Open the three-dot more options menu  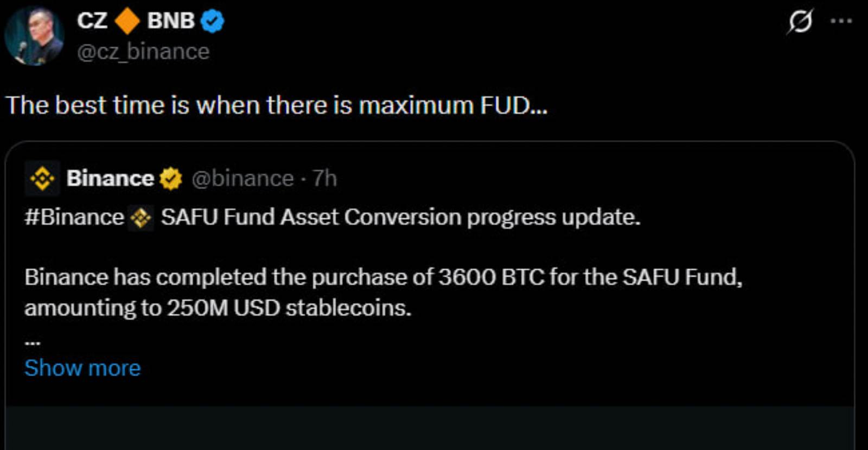point(841,21)
